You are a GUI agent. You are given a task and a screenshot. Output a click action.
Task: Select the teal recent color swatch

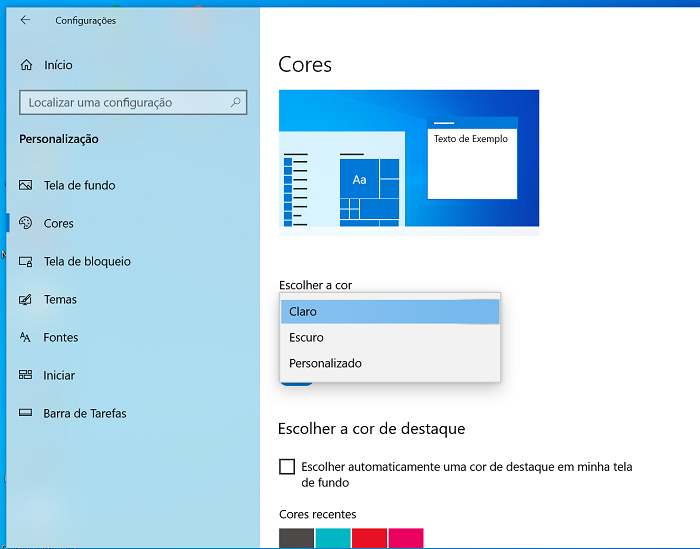[333, 538]
